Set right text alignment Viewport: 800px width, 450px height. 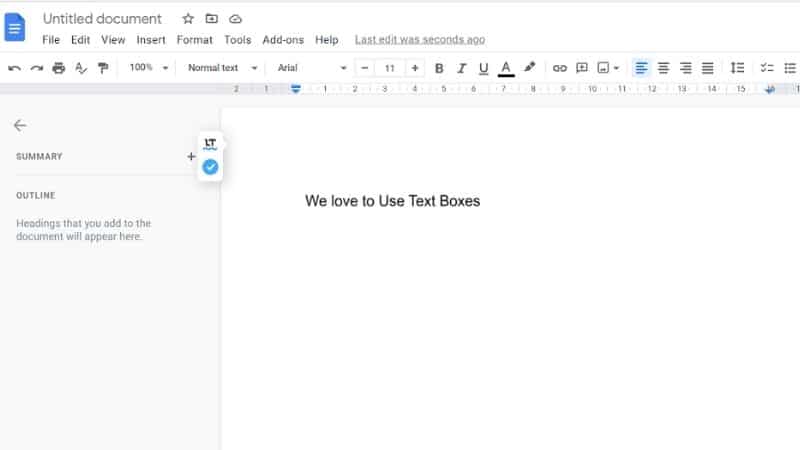pos(686,68)
